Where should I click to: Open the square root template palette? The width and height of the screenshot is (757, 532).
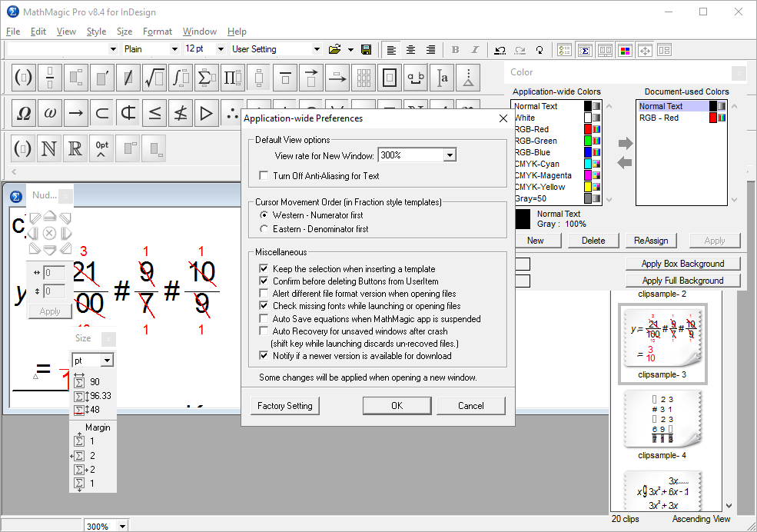[x=154, y=77]
